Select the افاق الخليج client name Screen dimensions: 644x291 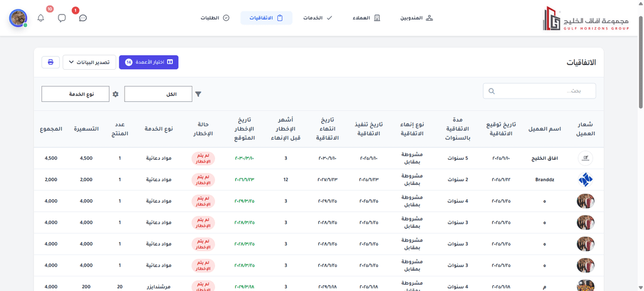click(x=544, y=158)
